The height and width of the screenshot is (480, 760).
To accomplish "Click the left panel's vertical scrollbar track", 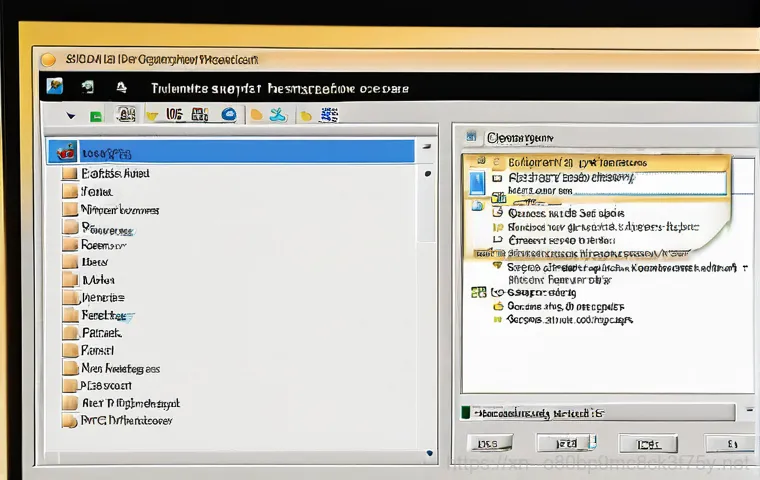I will tap(427, 300).
